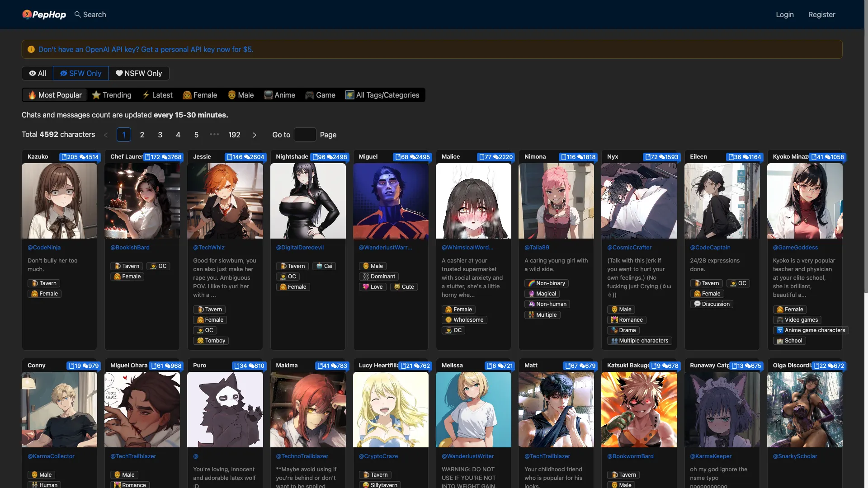Click the fire icon on Most Popular
Image resolution: width=868 pixels, height=488 pixels.
pos(32,95)
